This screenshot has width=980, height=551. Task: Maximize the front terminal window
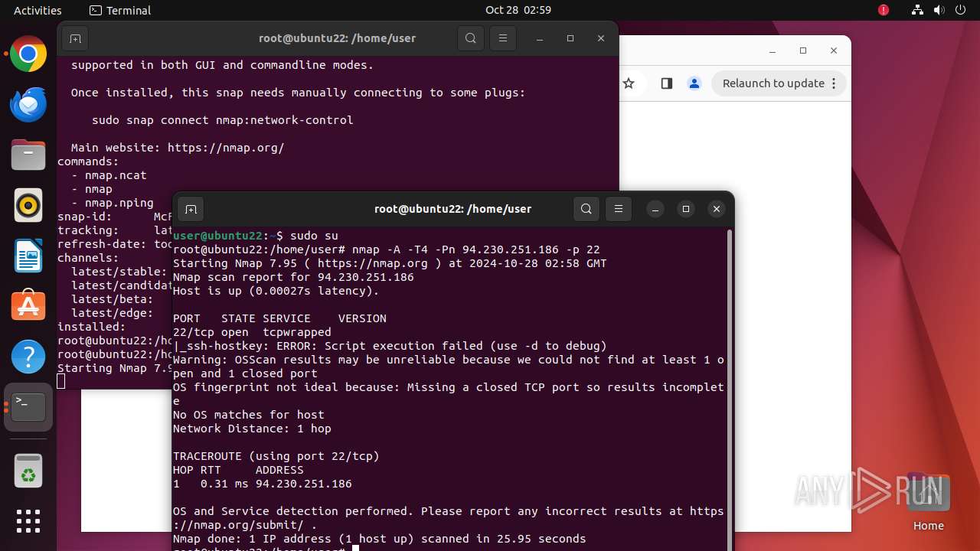click(686, 209)
